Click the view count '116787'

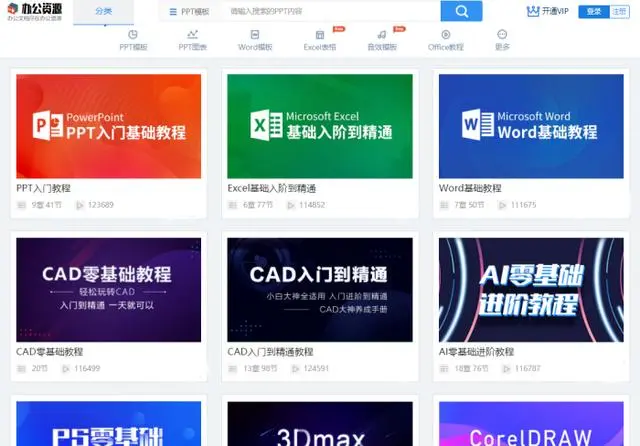click(528, 368)
